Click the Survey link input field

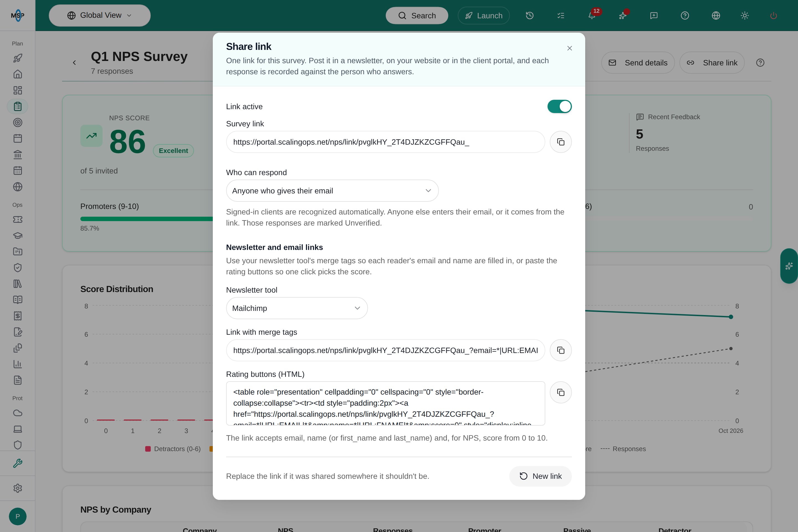click(385, 142)
